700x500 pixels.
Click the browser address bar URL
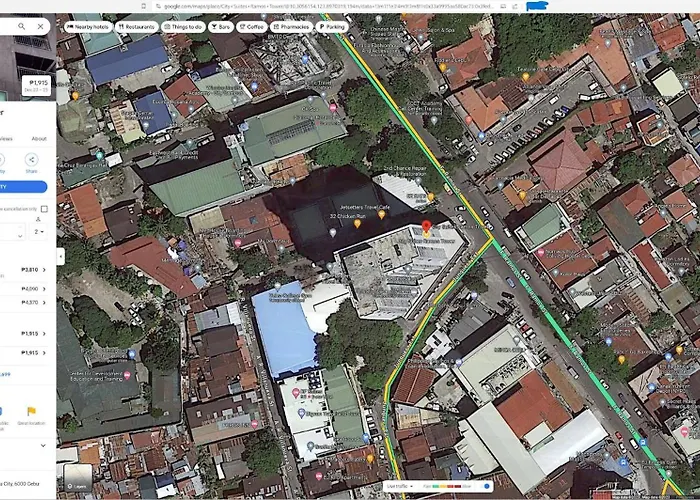(x=328, y=6)
